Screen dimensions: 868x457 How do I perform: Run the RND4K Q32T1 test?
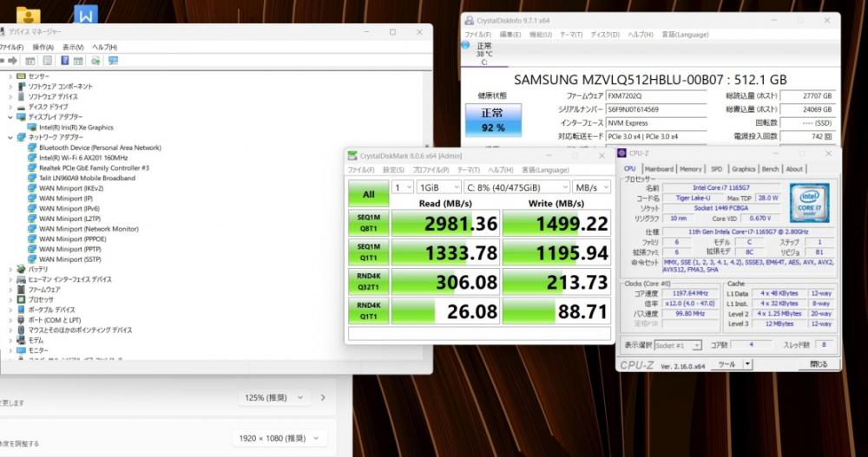[368, 282]
